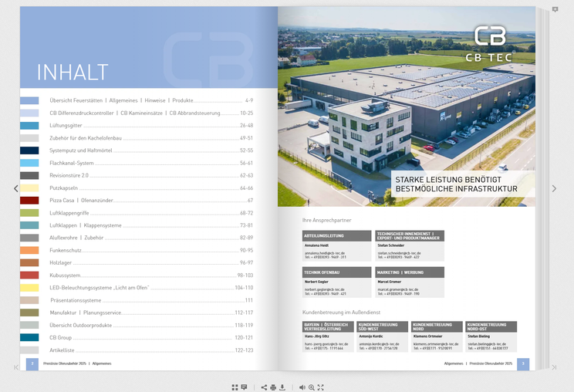The width and height of the screenshot is (574, 392).
Task: Click 'Revisionstüre 2.0' entry
Action: click(x=151, y=175)
